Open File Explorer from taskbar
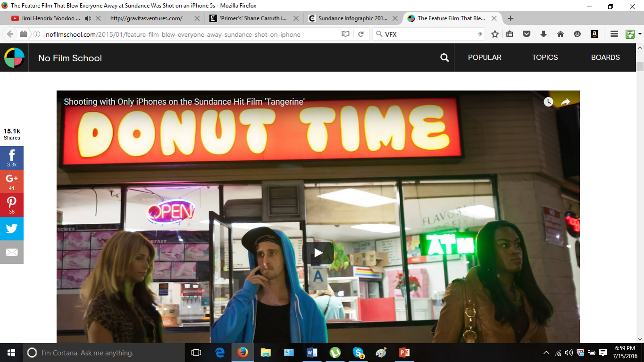Image resolution: width=644 pixels, height=362 pixels. coord(266,353)
